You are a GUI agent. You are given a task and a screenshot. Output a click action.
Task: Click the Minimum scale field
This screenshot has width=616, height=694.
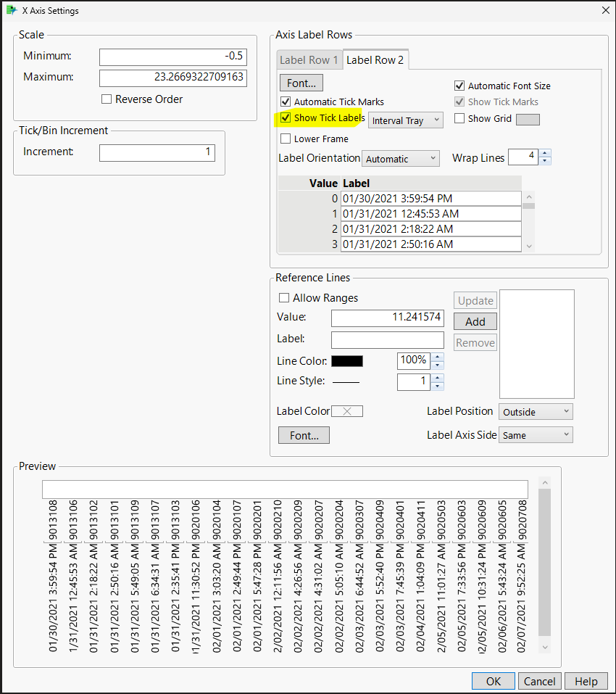tap(173, 57)
